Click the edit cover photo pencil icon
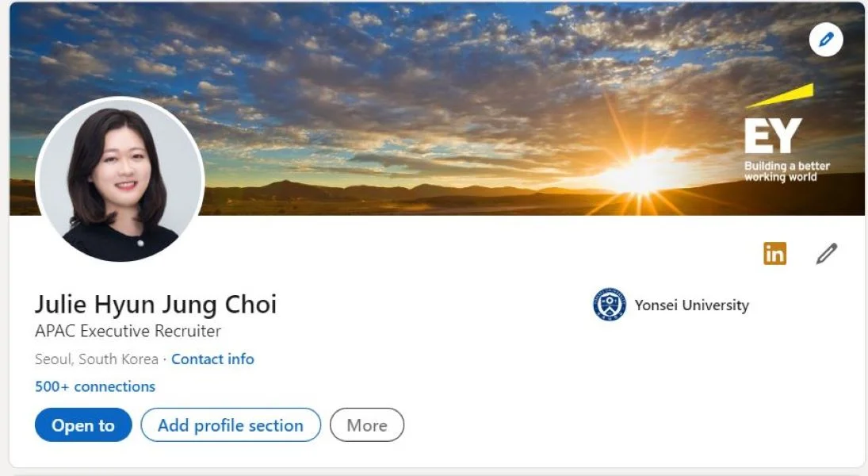Viewport: 868px width, 476px height. point(826,39)
